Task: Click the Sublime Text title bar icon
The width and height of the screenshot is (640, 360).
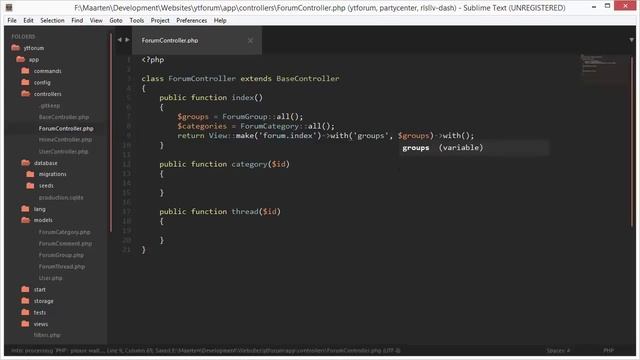Action: coord(9,7)
